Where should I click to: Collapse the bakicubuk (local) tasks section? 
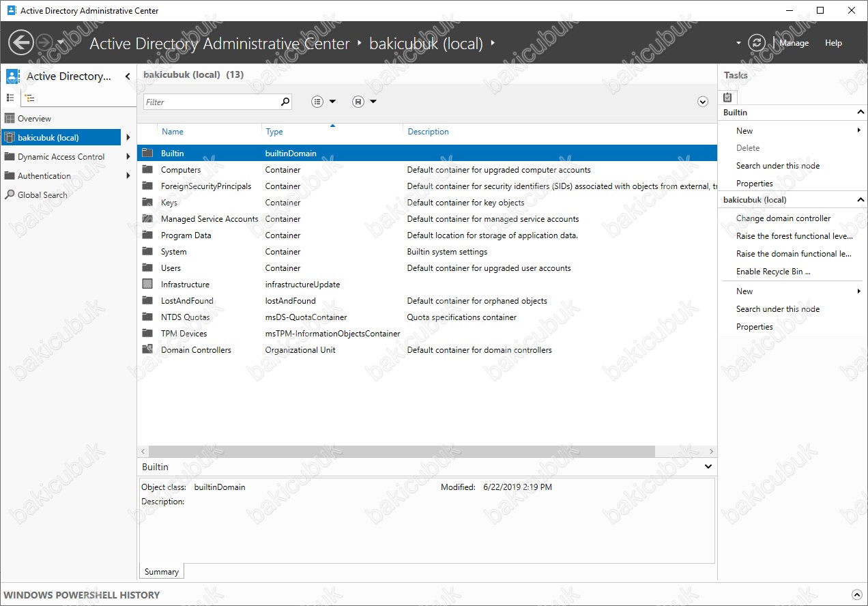point(860,200)
